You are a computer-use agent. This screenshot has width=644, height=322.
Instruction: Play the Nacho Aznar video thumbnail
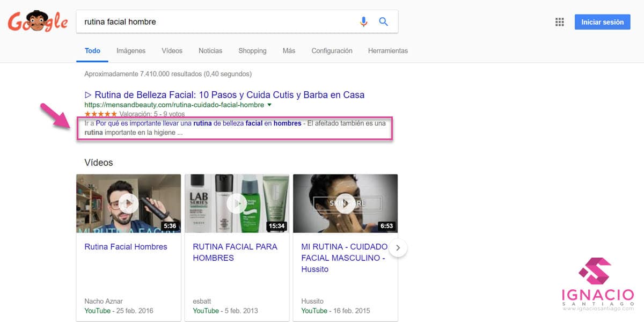129,203
